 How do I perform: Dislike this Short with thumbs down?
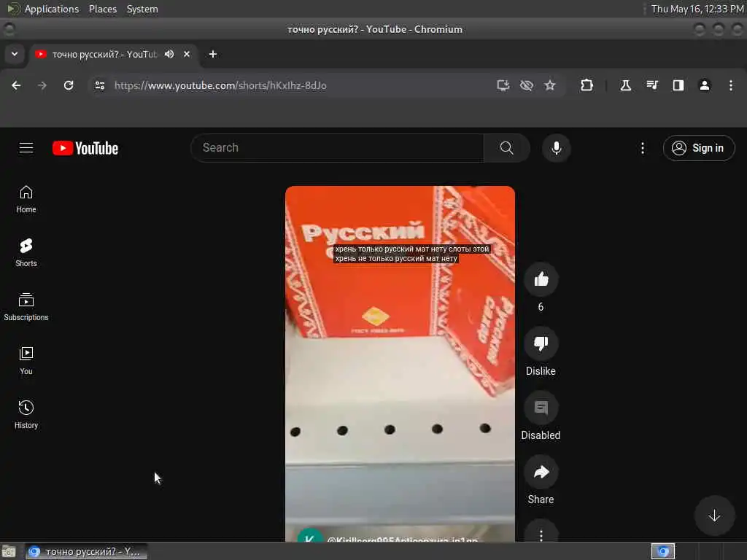point(541,343)
